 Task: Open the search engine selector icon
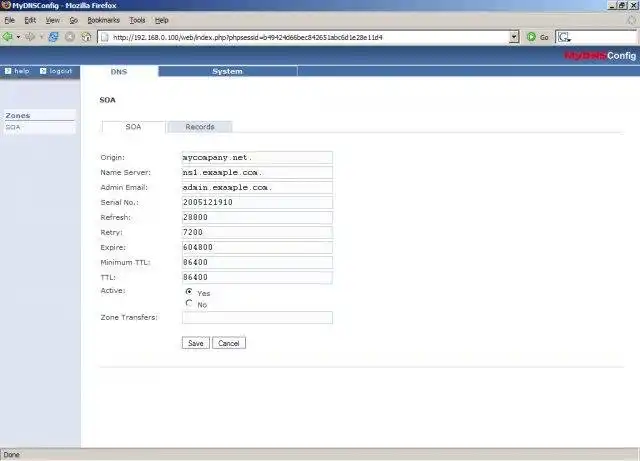pos(564,37)
